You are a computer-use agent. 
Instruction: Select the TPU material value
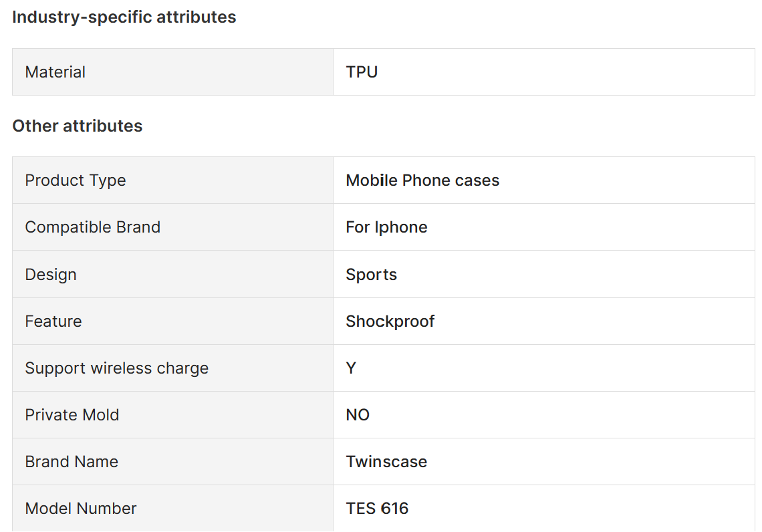click(x=362, y=72)
